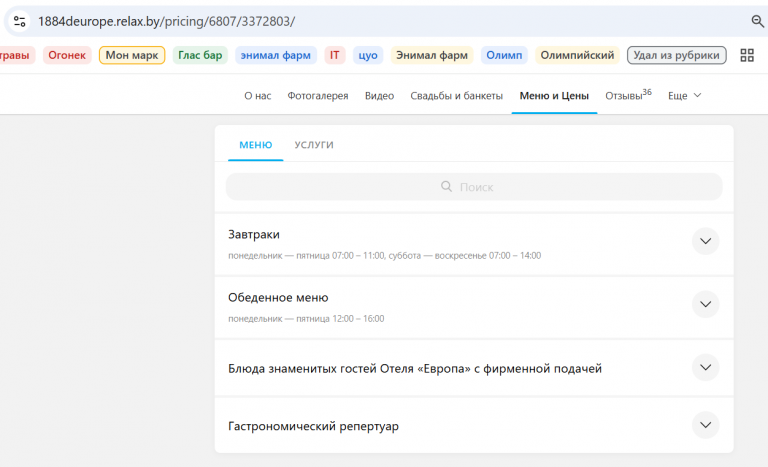Click the Удал из рубрики bookmark
The height and width of the screenshot is (467, 768).
[x=676, y=55]
